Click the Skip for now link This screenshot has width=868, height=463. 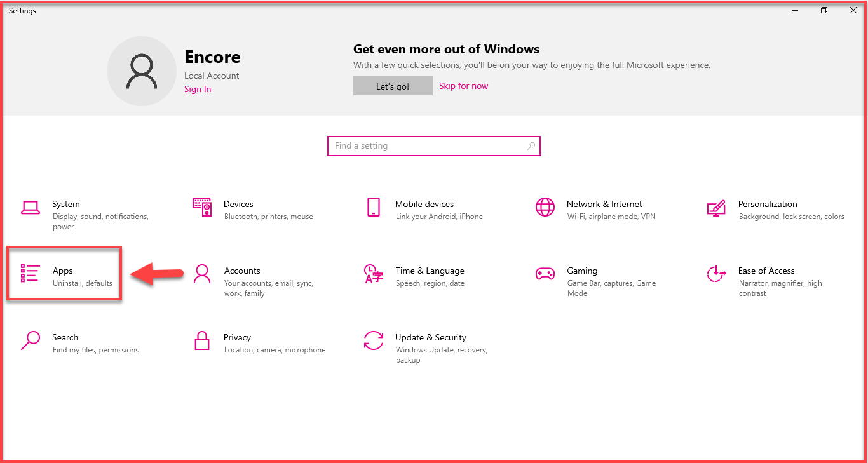tap(464, 86)
